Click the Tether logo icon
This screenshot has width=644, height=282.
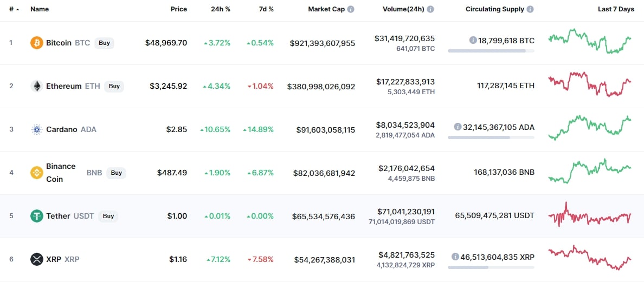[36, 216]
